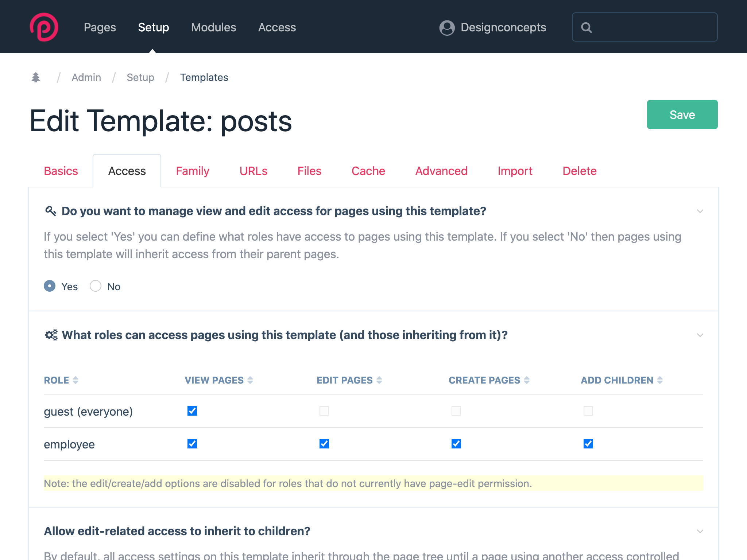The height and width of the screenshot is (560, 747).
Task: Sort the table by the ROLE column arrows
Action: pyautogui.click(x=76, y=380)
